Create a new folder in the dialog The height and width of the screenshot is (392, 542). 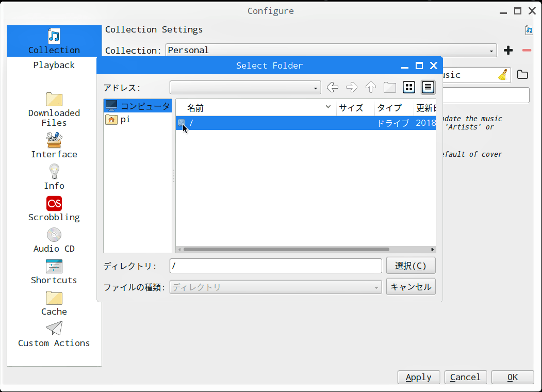pos(389,87)
